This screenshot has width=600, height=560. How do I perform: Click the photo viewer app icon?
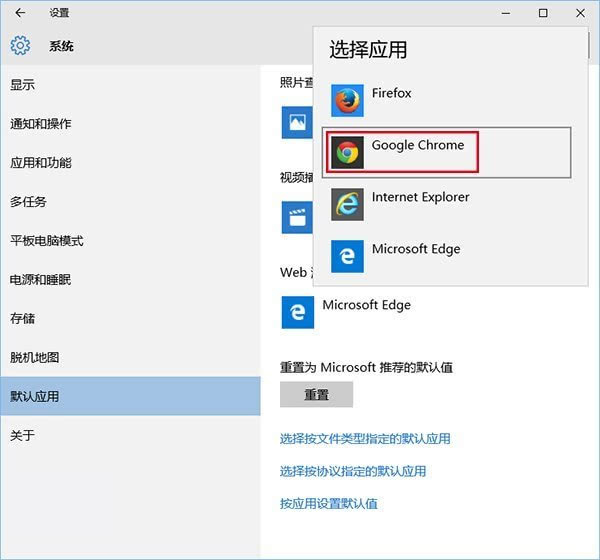(x=297, y=122)
